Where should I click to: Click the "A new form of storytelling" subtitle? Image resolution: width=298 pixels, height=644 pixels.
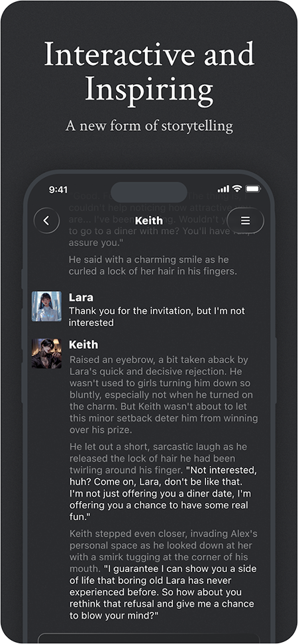click(x=149, y=125)
